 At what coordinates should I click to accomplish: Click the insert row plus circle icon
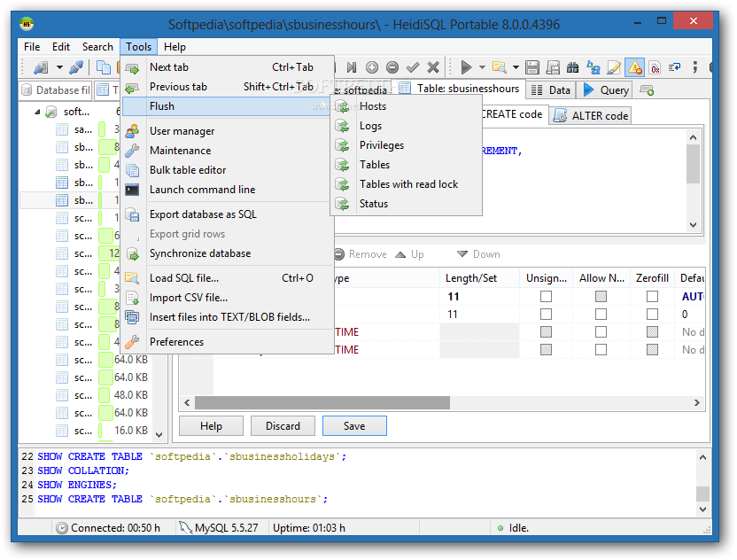point(372,67)
